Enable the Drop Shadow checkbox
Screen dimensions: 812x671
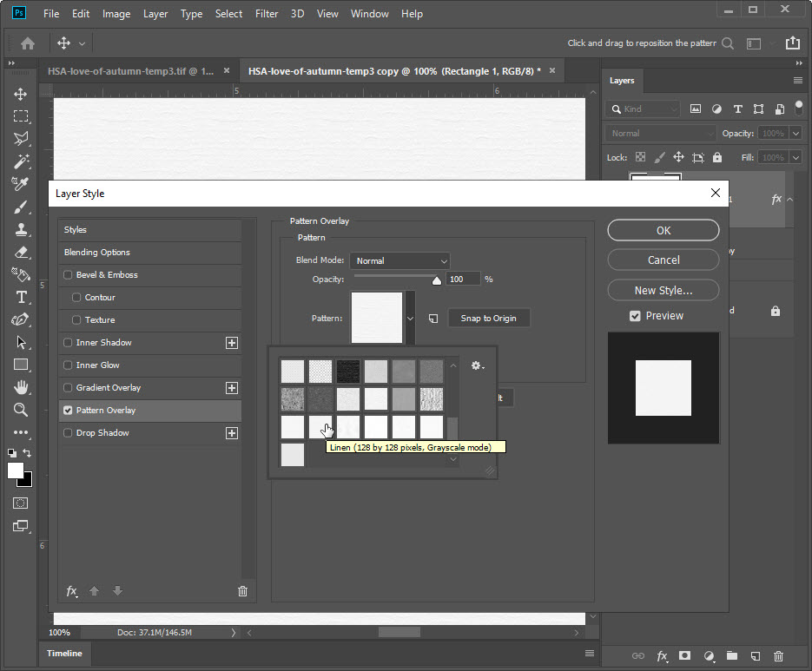tap(69, 433)
